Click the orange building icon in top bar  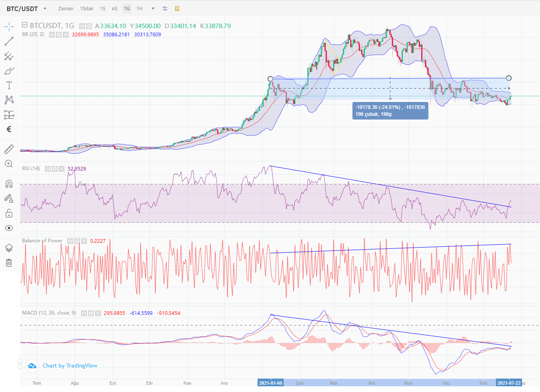177,9
